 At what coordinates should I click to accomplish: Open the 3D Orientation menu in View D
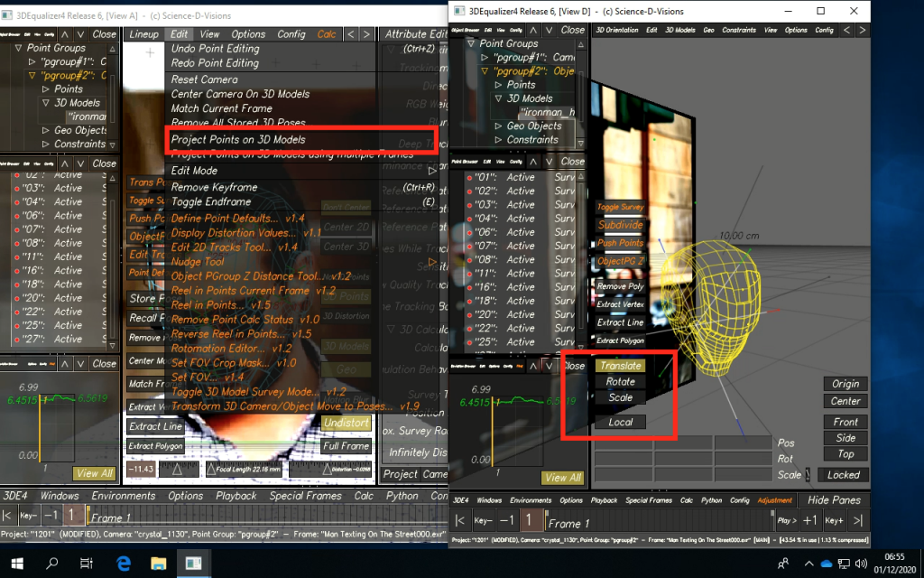point(616,30)
